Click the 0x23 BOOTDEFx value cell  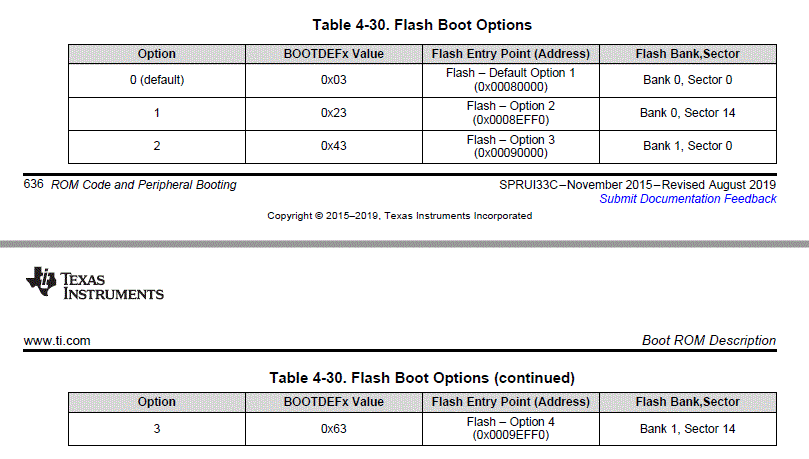333,113
